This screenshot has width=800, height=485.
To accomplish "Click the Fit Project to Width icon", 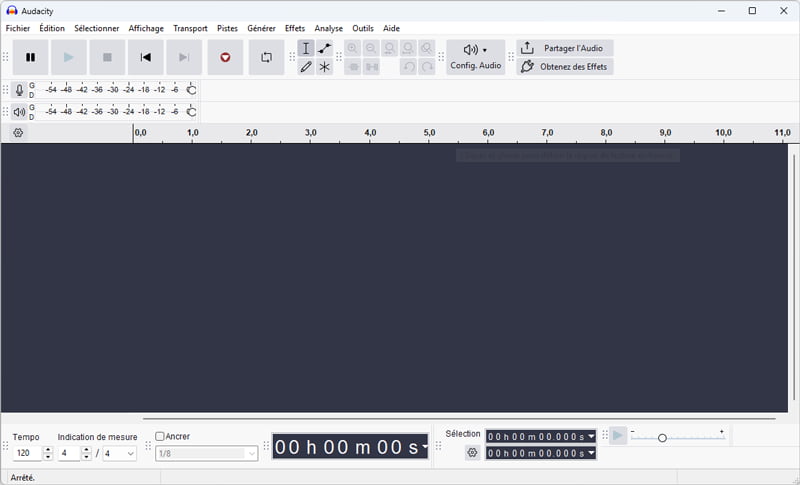I will [x=408, y=48].
